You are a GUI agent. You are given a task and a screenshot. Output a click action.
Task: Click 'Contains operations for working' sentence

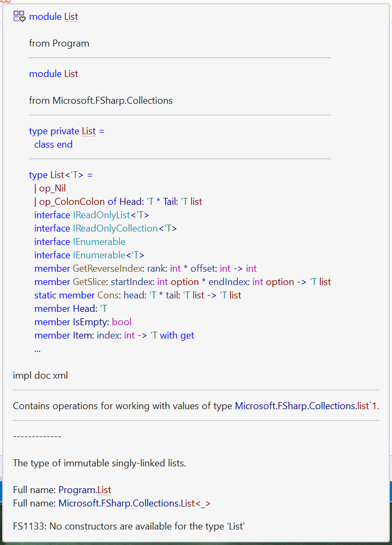pyautogui.click(x=196, y=406)
